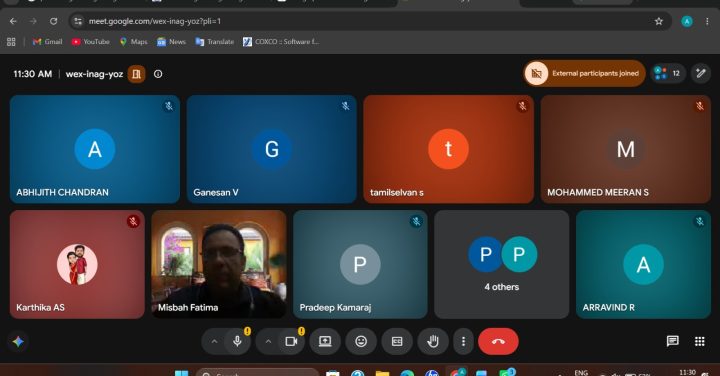Select Ganesan V's tile
The width and height of the screenshot is (720, 376).
[271, 149]
